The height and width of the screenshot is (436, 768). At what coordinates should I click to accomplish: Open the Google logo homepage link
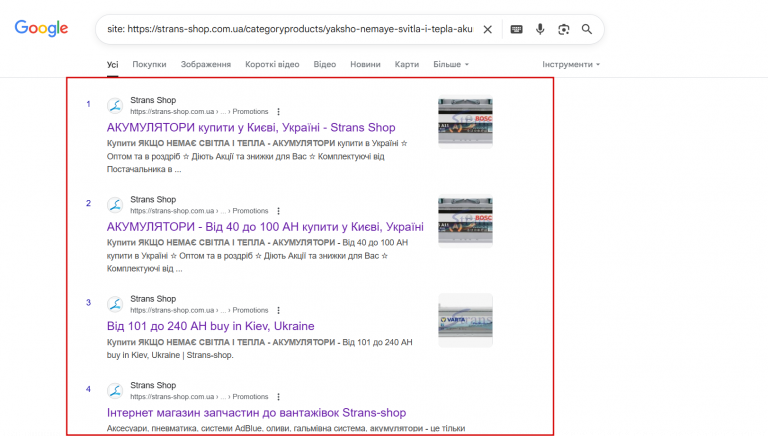coord(41,28)
